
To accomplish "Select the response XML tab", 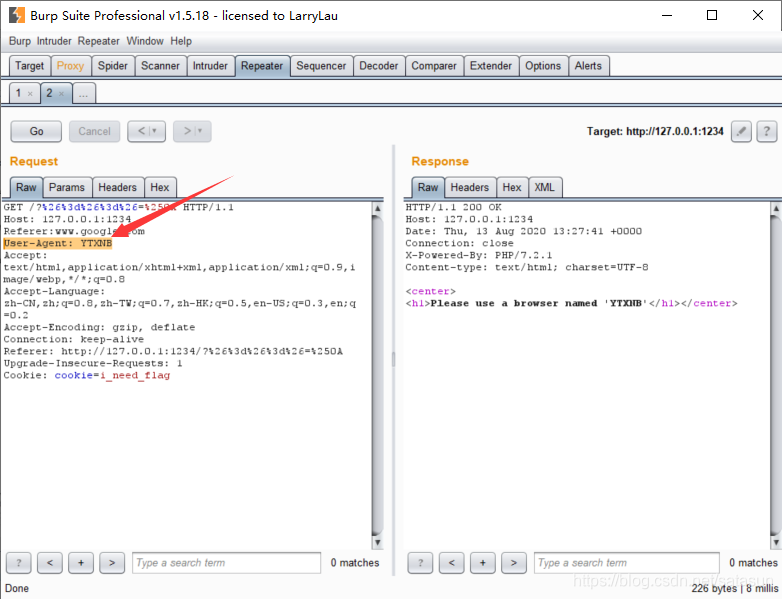I will coord(545,188).
